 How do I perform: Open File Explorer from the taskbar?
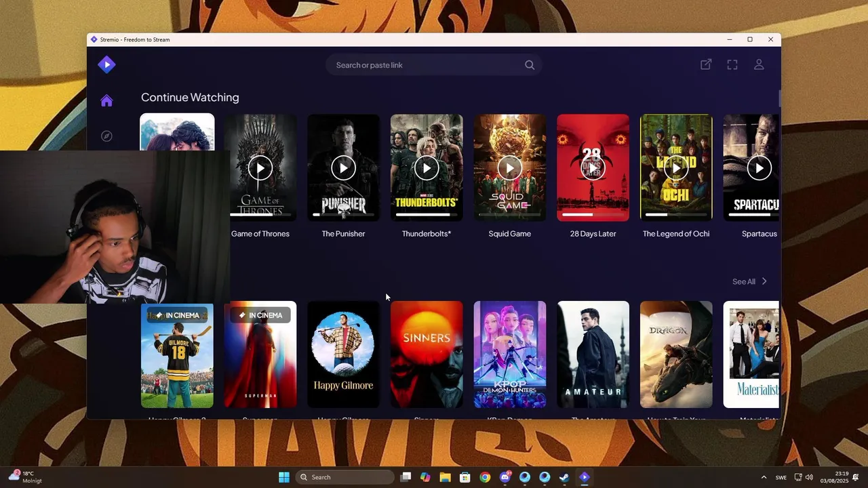pos(445,477)
